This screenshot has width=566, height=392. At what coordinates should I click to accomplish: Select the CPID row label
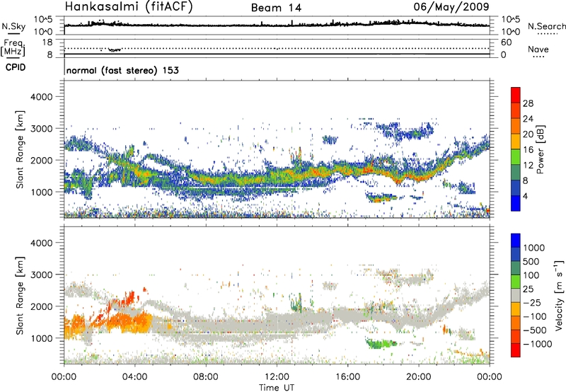16,67
